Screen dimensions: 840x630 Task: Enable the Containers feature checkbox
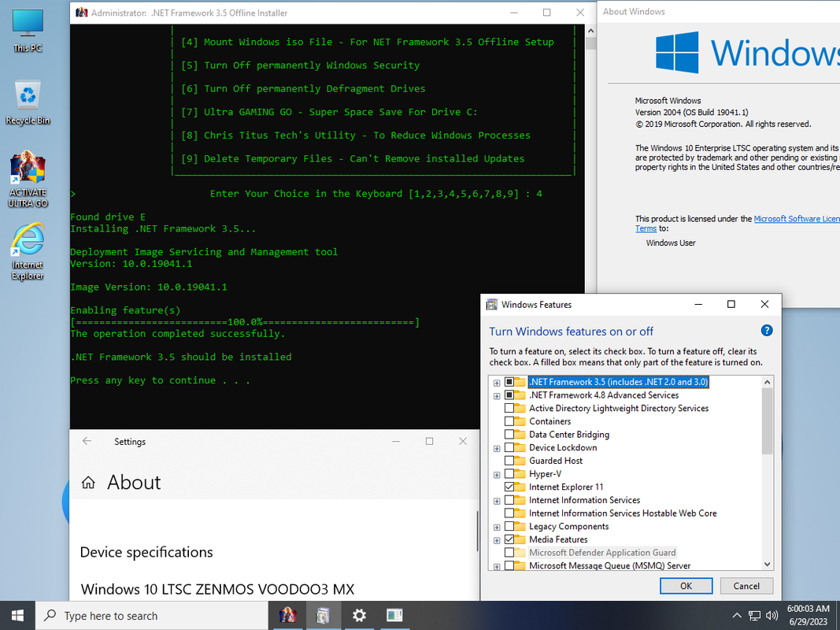coord(509,421)
